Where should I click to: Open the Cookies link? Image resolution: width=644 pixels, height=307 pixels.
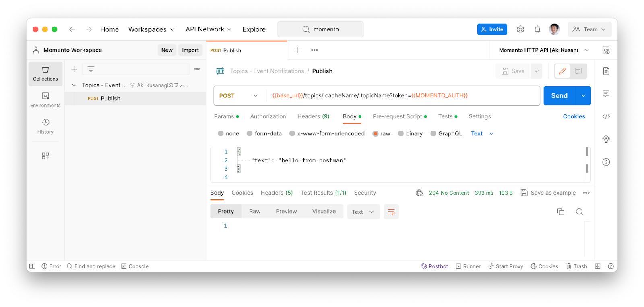tap(574, 116)
